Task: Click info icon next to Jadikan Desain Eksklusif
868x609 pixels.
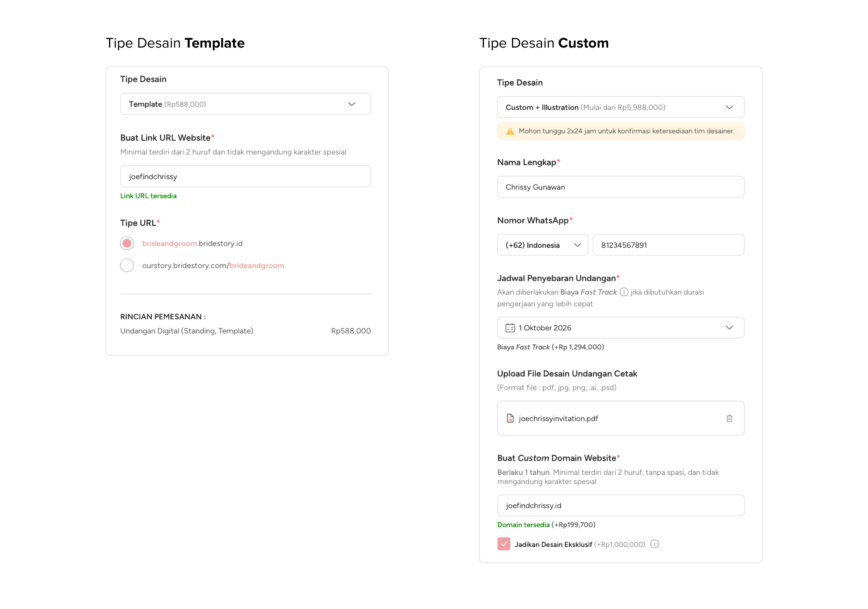Action: pyautogui.click(x=655, y=544)
